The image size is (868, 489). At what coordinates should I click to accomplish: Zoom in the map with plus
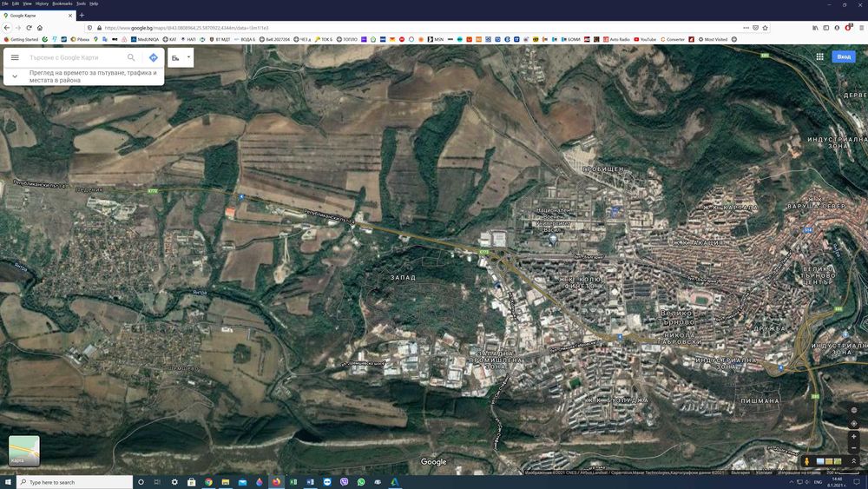tap(853, 436)
